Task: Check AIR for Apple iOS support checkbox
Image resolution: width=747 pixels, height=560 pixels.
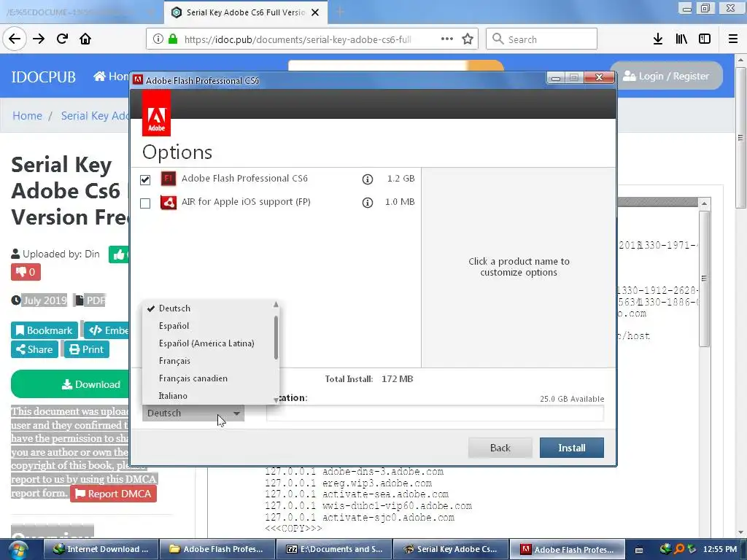Action: [145, 203]
